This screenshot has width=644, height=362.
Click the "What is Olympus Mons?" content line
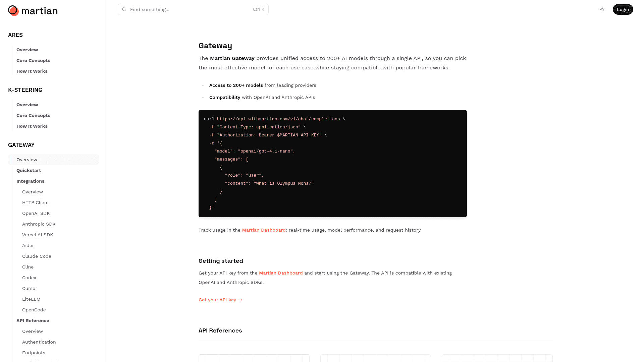click(269, 183)
